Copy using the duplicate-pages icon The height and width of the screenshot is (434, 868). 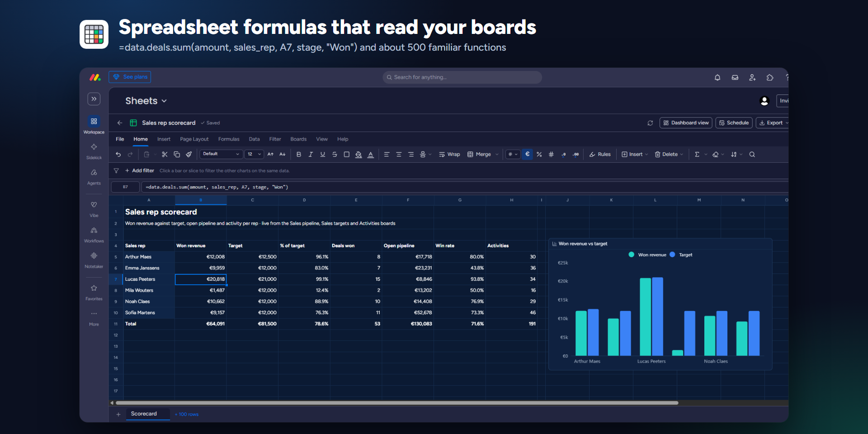click(x=177, y=155)
